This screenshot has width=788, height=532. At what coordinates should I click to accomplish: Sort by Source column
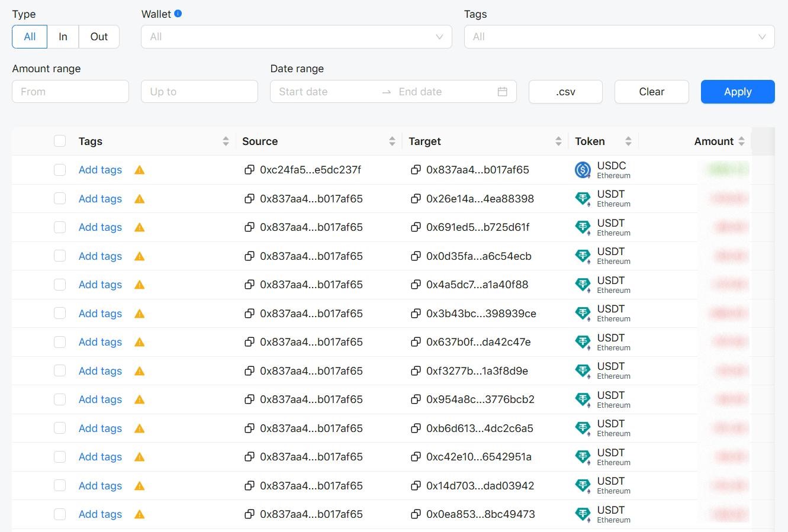[392, 141]
